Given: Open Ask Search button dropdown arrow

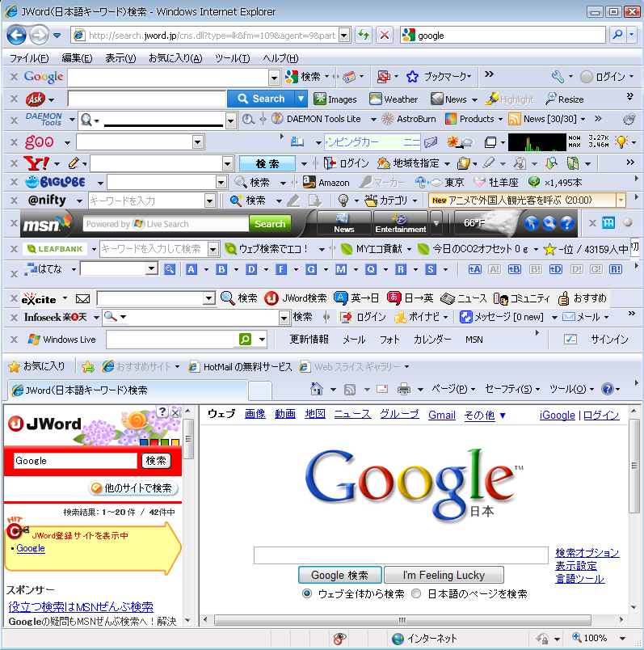Looking at the screenshot, I should [301, 99].
